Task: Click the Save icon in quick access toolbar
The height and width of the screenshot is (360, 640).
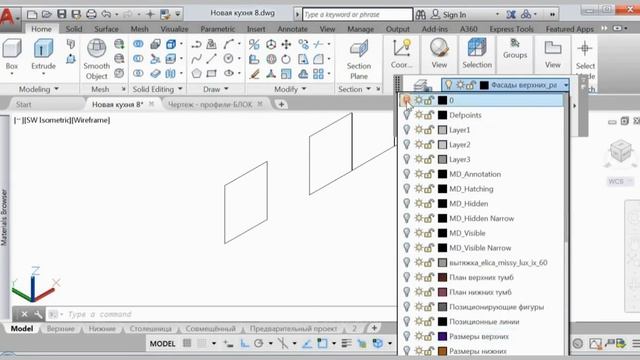Action: coord(61,14)
